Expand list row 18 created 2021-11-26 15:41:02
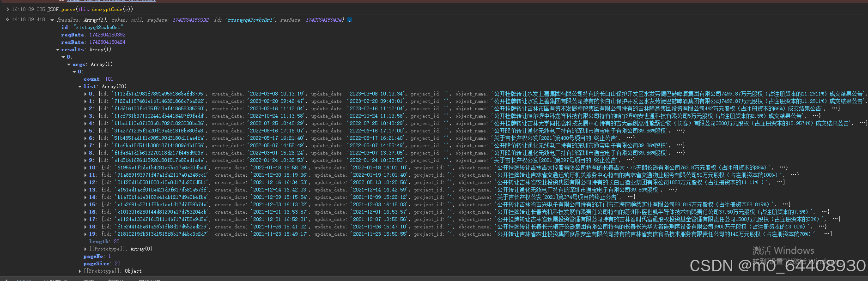The width and height of the screenshot is (868, 281). point(85,227)
